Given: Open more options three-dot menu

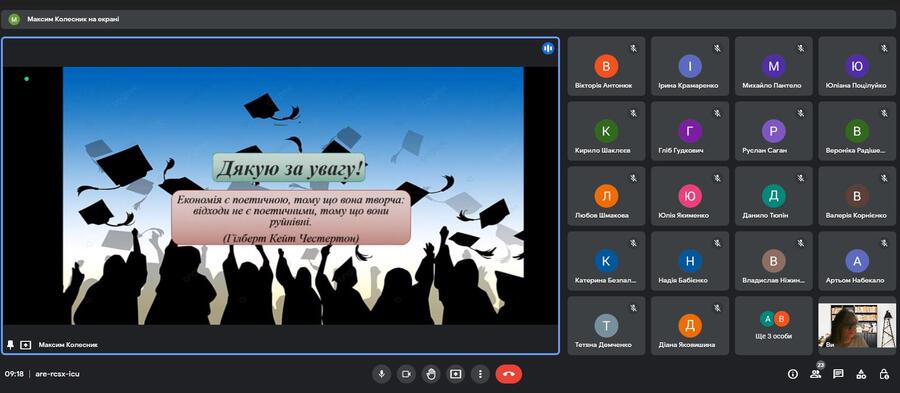Looking at the screenshot, I should tap(480, 374).
